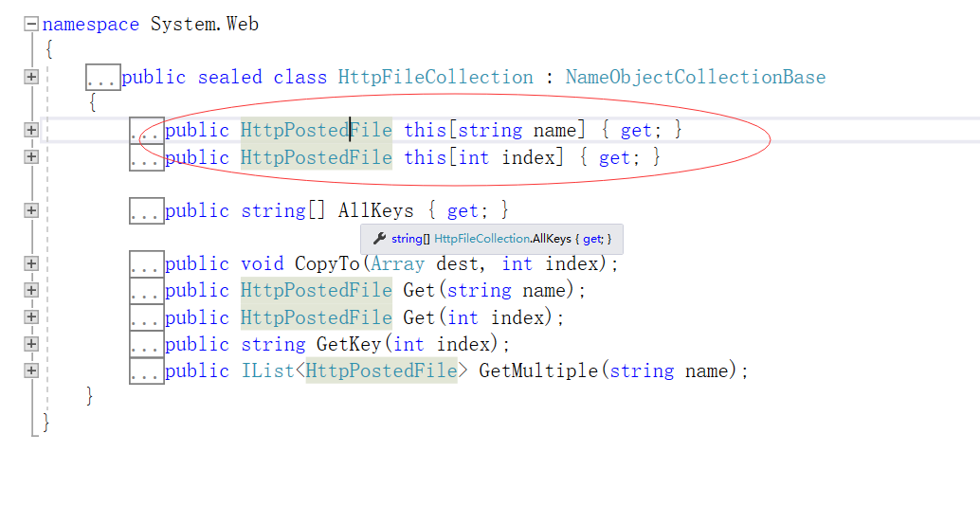
Task: Open collapsed box before Get(int index) line
Action: tap(147, 317)
